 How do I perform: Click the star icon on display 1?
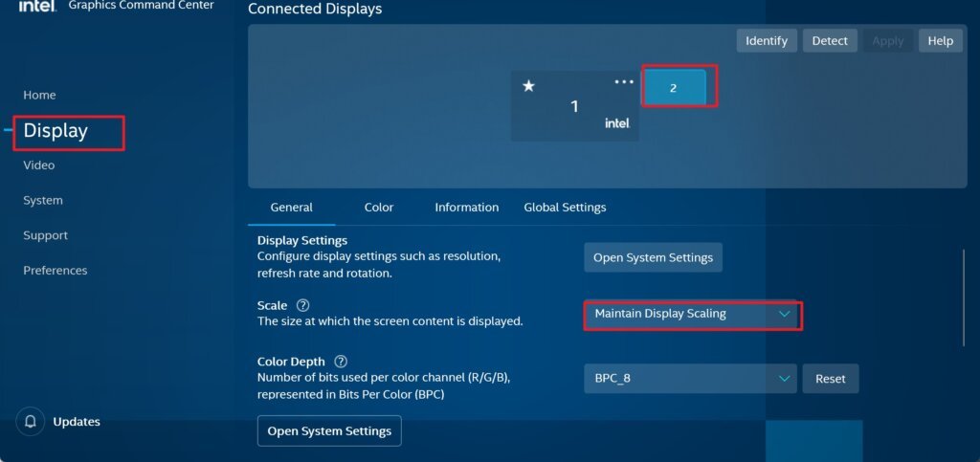pos(528,86)
